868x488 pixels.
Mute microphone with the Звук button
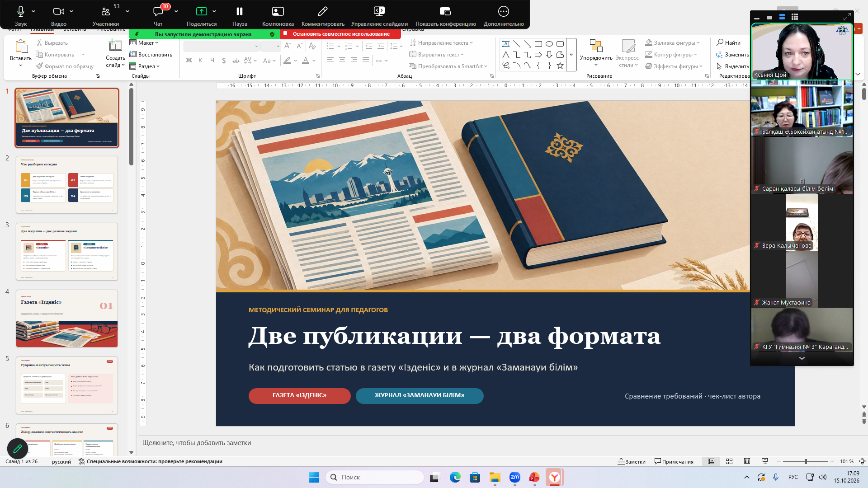21,15
